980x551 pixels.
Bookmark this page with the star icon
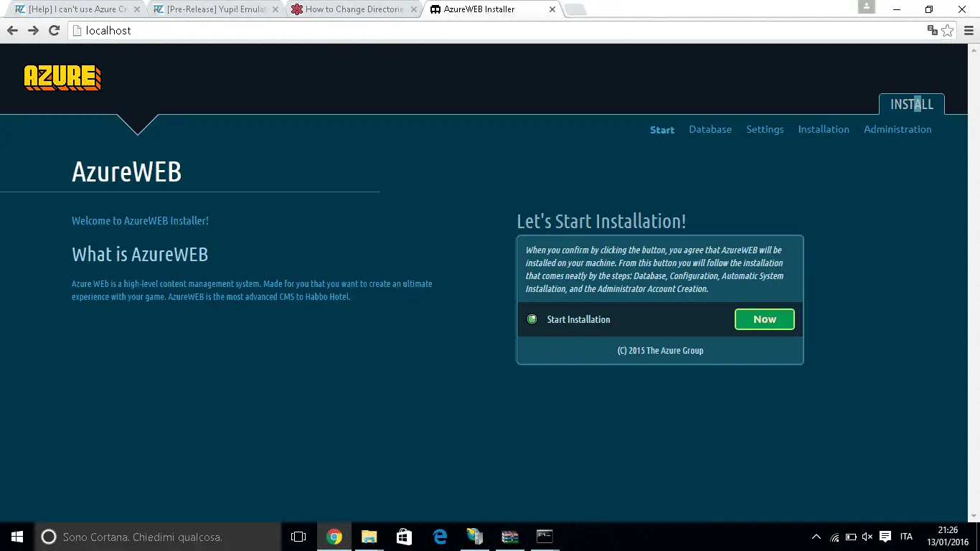tap(948, 30)
